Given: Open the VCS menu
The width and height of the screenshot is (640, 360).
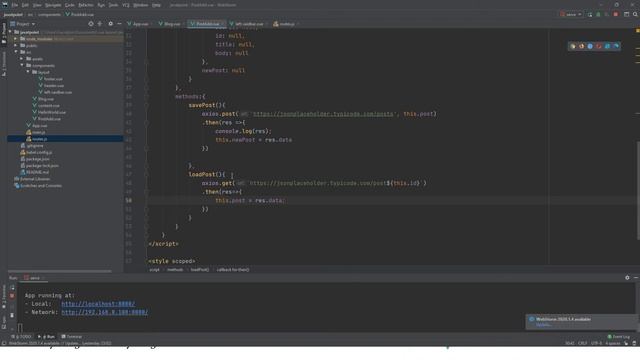Looking at the screenshot, I should tap(126, 5).
